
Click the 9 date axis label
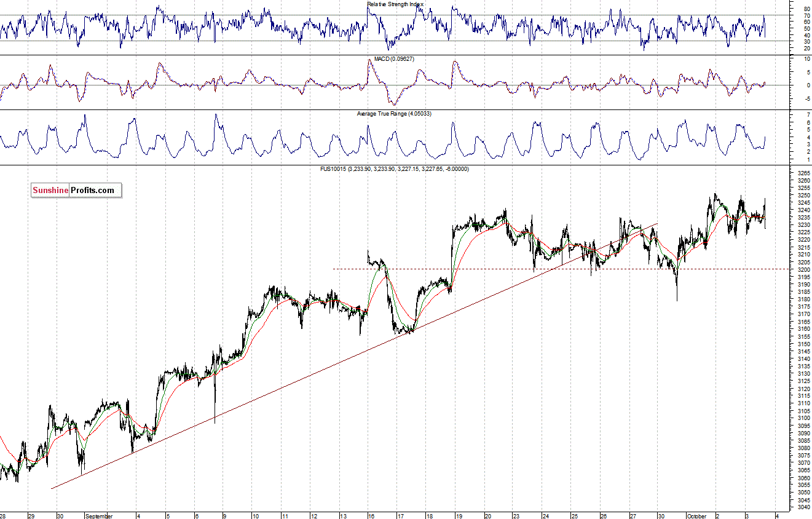(224, 515)
